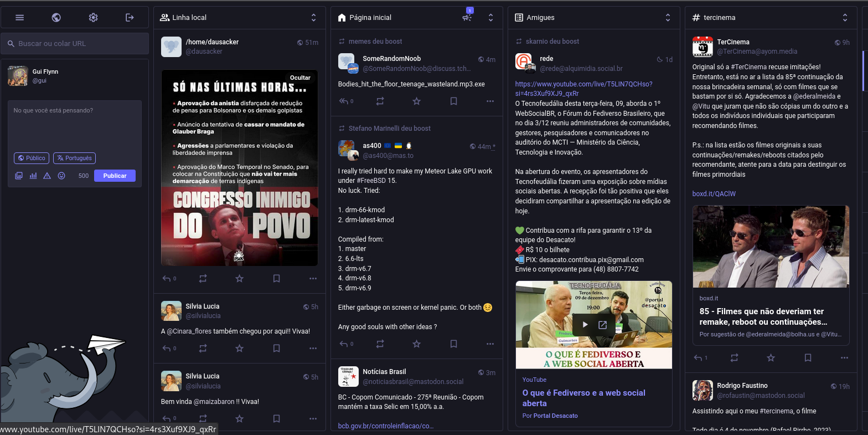The height and width of the screenshot is (435, 868).
Task: Open announcements megaphone in Página inicial
Action: pos(467,18)
